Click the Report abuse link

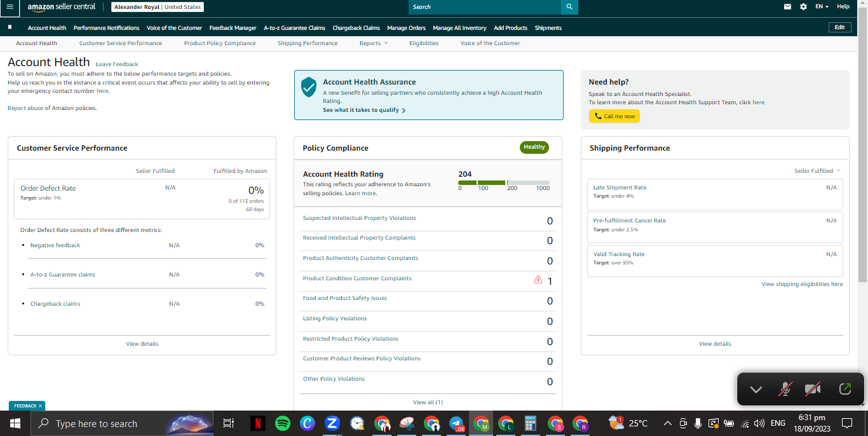click(x=25, y=108)
